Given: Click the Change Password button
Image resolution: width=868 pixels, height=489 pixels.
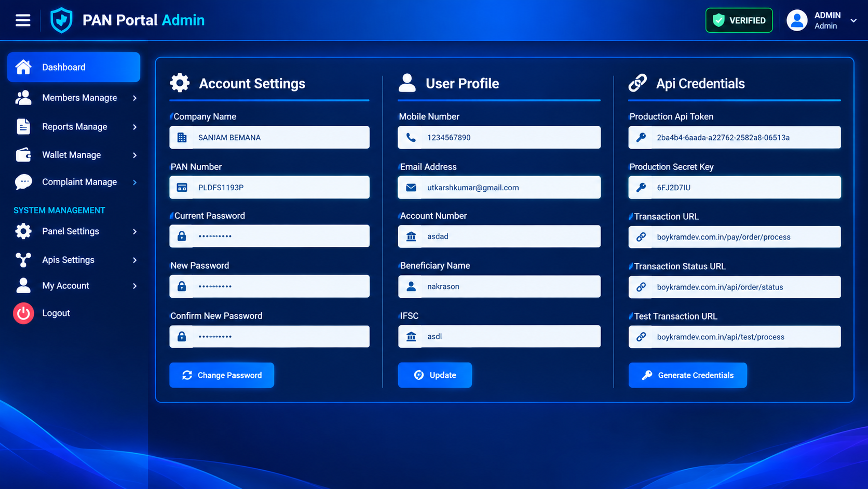Looking at the screenshot, I should 222,375.
